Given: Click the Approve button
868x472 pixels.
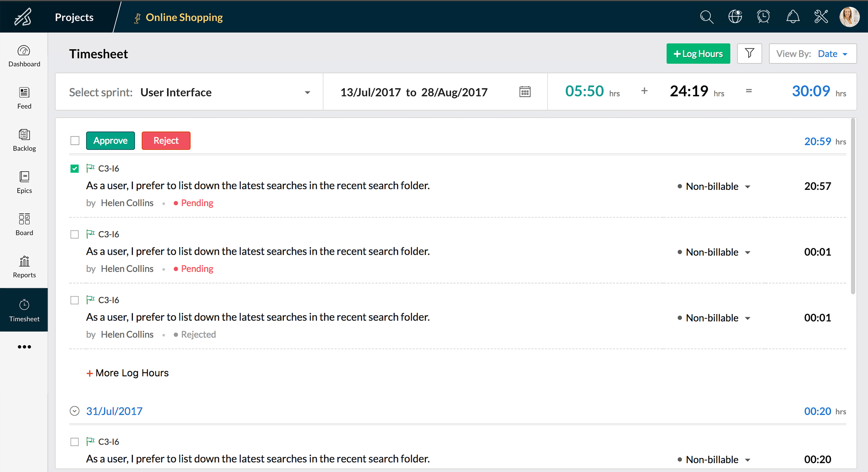Looking at the screenshot, I should click(x=110, y=141).
